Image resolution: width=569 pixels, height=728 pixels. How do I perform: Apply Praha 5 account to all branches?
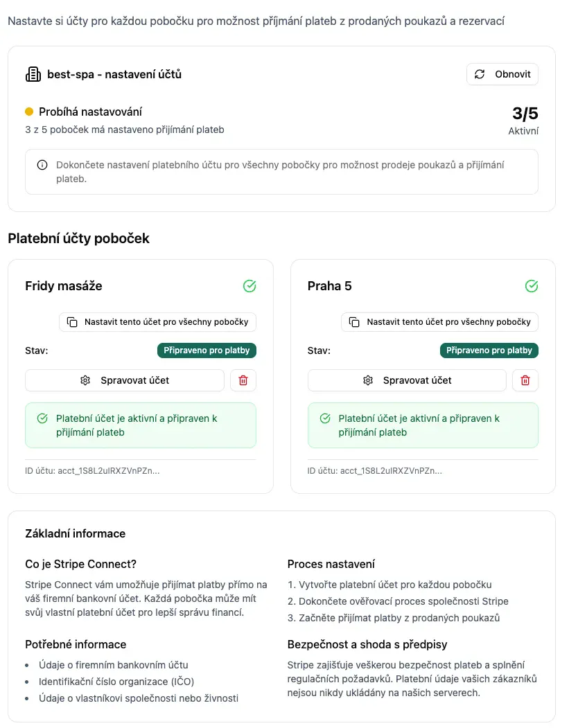click(x=439, y=322)
